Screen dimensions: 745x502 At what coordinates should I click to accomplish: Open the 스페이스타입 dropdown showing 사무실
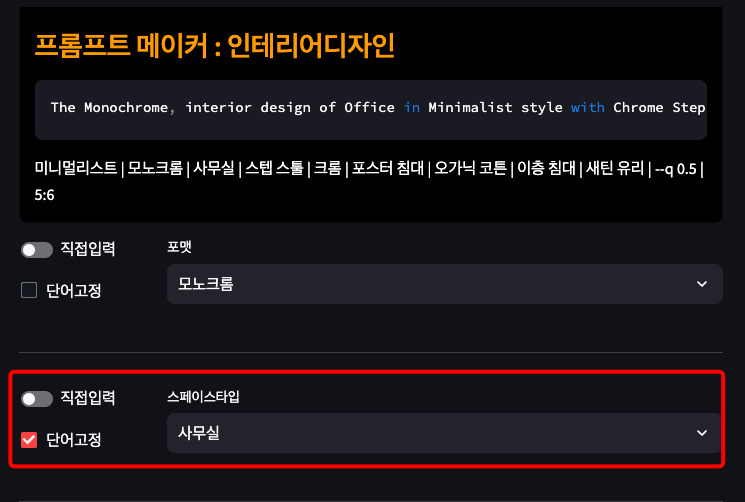[444, 433]
